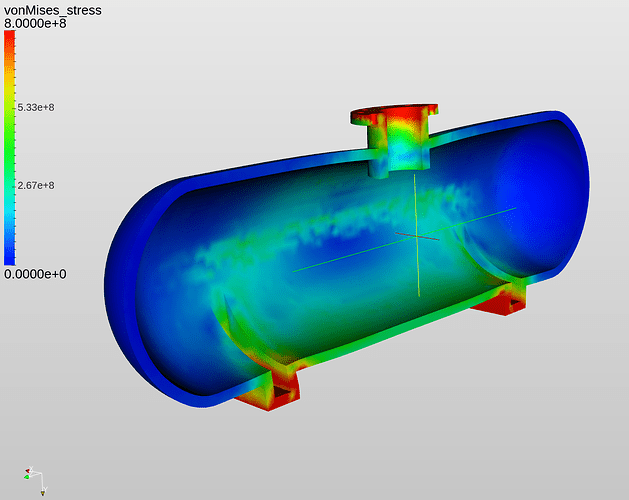This screenshot has height=500, width=629.
Task: Click the 2.67e+8 legend tick label
Action: (x=36, y=185)
